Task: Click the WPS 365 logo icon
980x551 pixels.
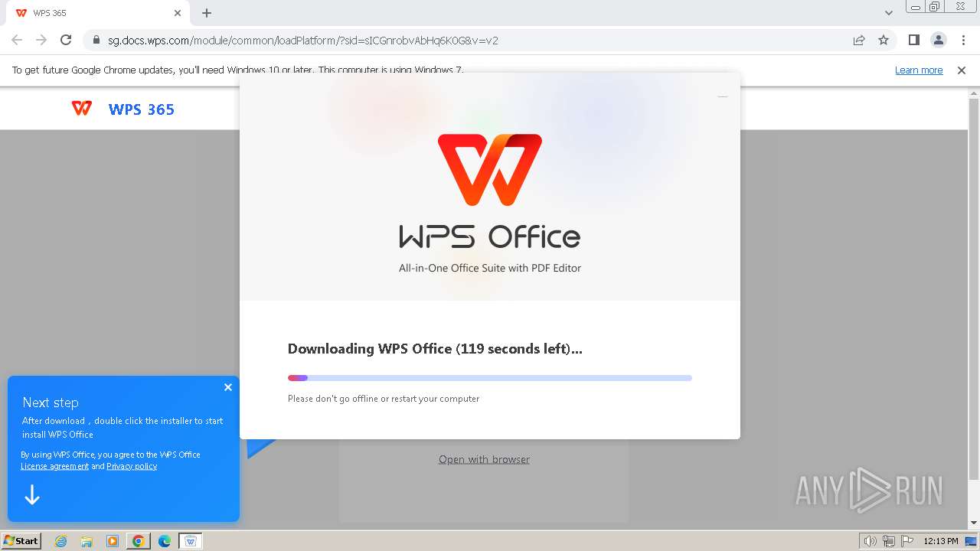Action: click(82, 109)
